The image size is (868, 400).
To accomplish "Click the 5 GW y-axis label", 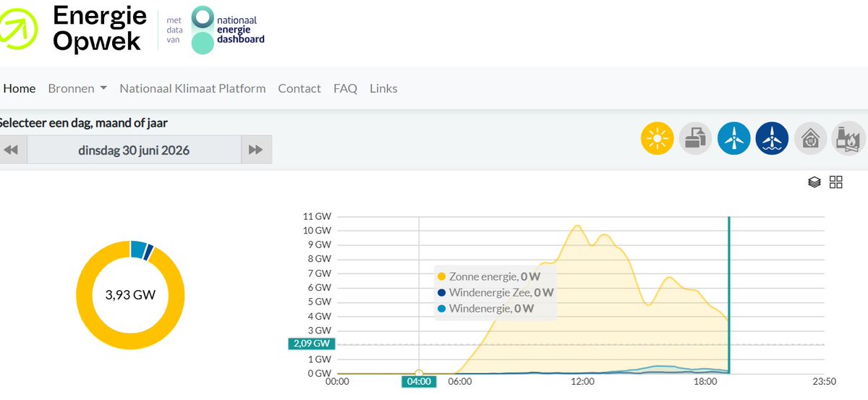I will pos(320,302).
